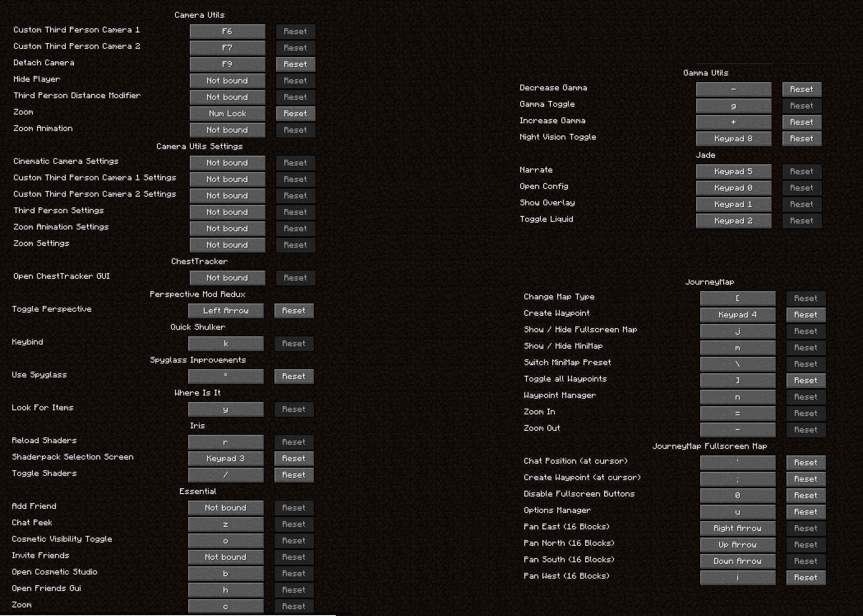This screenshot has width=863, height=616.
Task: Reset the Toggle all Waypoints keybind
Action: (806, 381)
